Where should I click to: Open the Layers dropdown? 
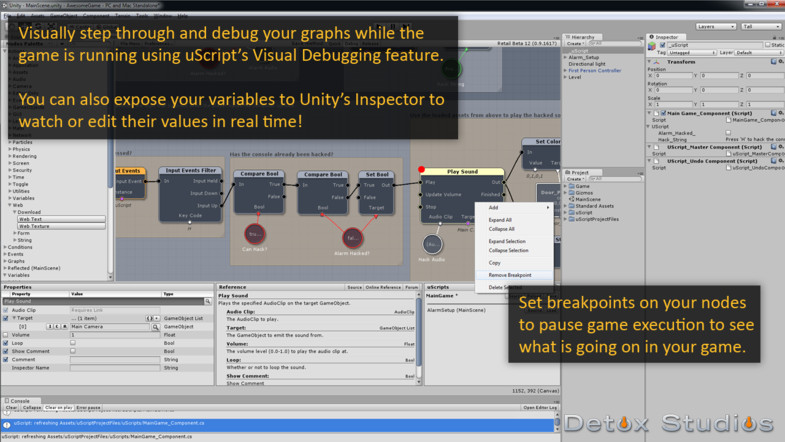coord(715,27)
